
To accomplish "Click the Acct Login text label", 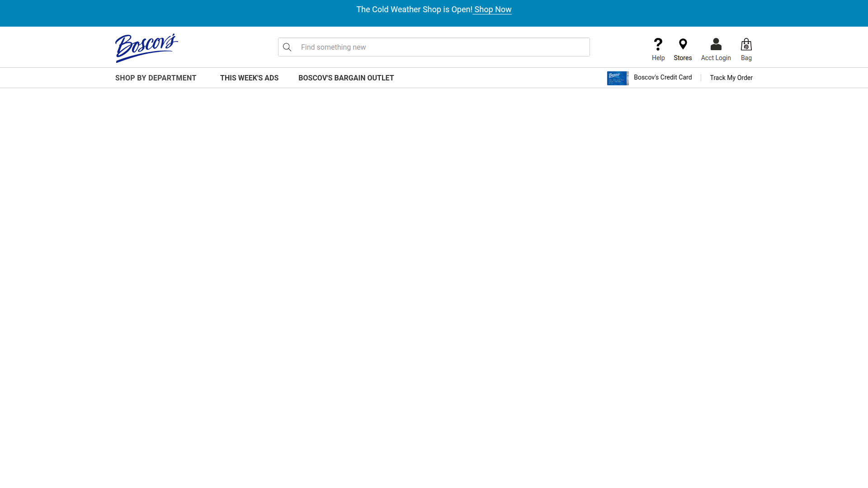I will (716, 58).
